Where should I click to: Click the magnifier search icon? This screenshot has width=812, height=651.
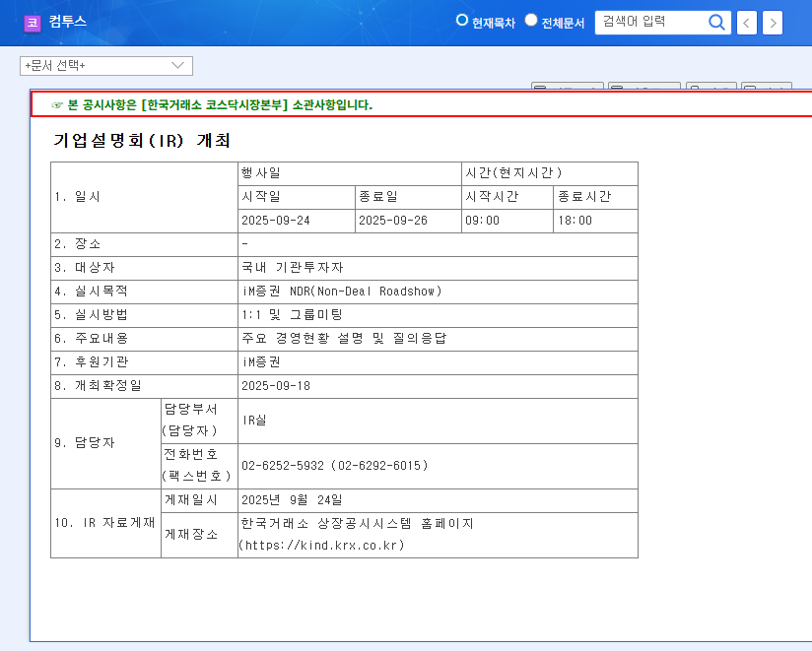coord(716,23)
